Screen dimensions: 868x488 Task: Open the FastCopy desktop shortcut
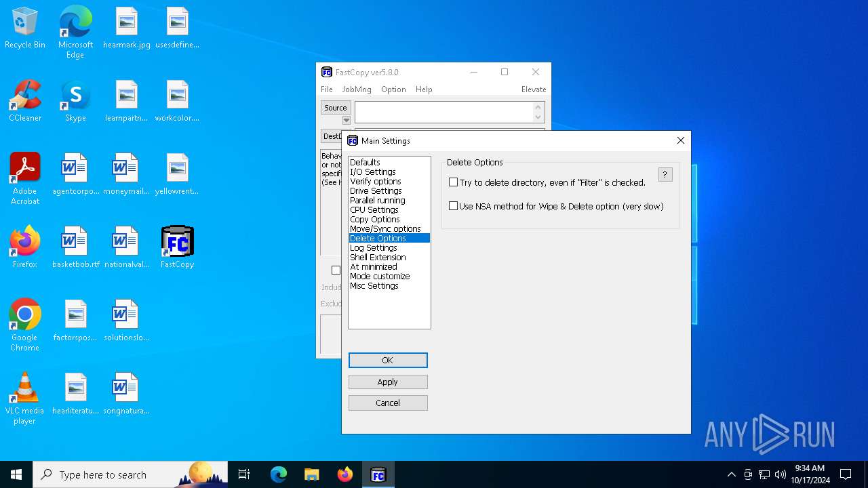177,248
